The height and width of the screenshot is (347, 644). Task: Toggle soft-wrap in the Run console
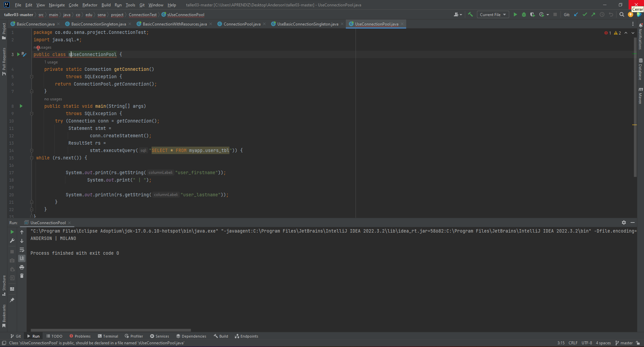[x=22, y=250]
